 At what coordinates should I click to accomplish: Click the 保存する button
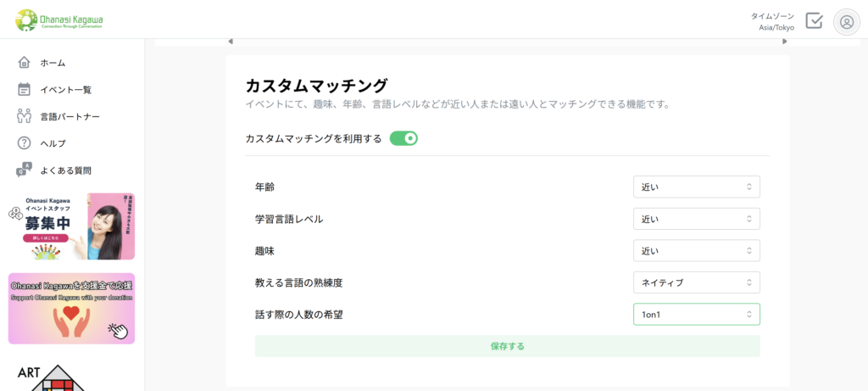point(507,346)
